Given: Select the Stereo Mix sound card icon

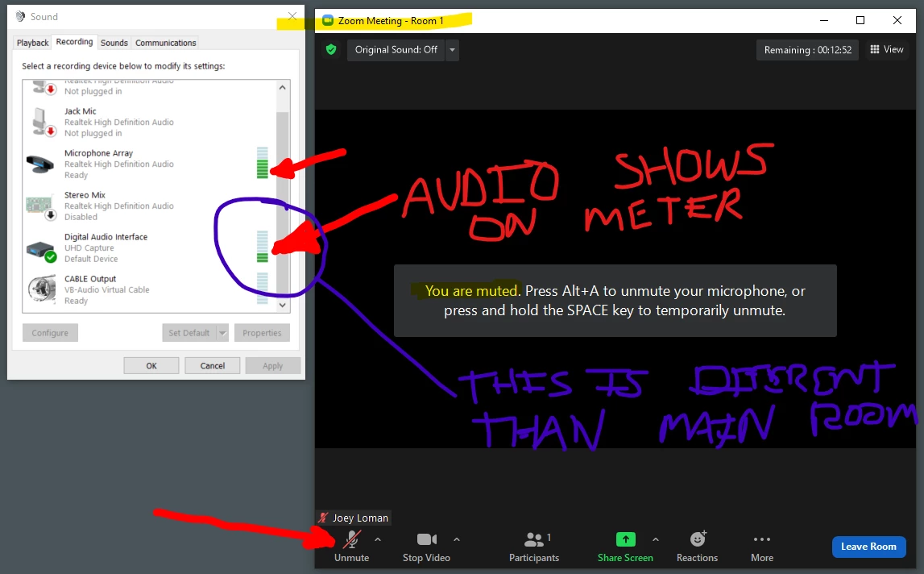Looking at the screenshot, I should pos(41,206).
